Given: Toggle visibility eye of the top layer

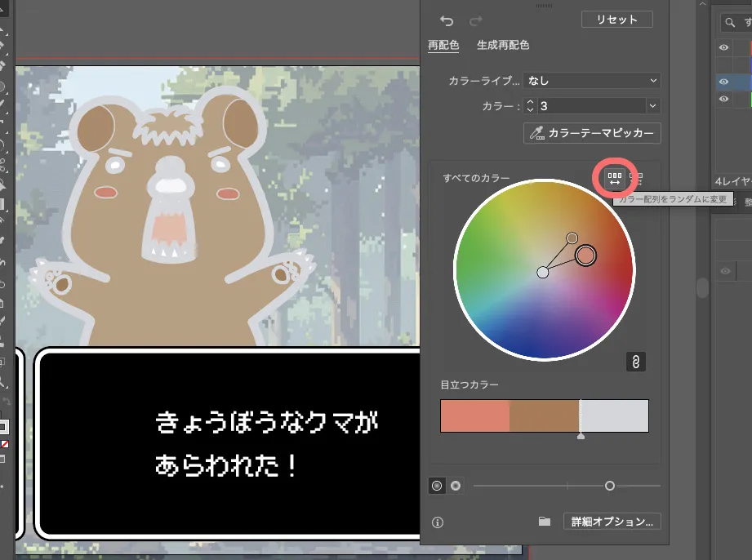Looking at the screenshot, I should (723, 48).
